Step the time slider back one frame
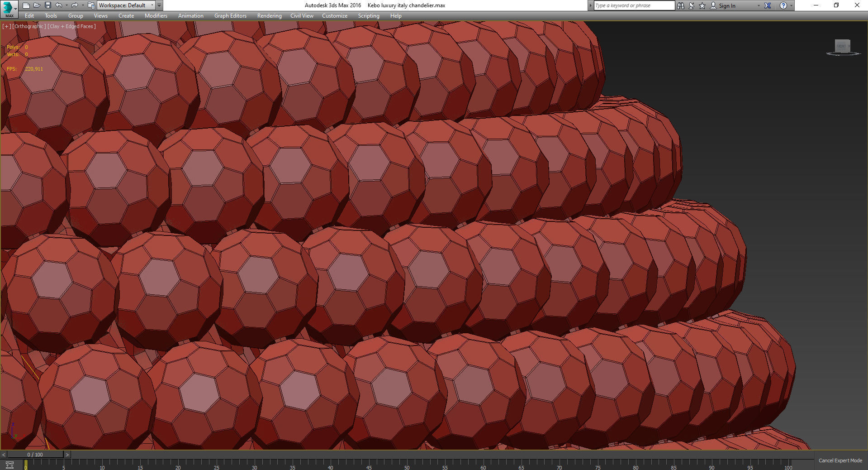868x470 pixels. point(4,455)
